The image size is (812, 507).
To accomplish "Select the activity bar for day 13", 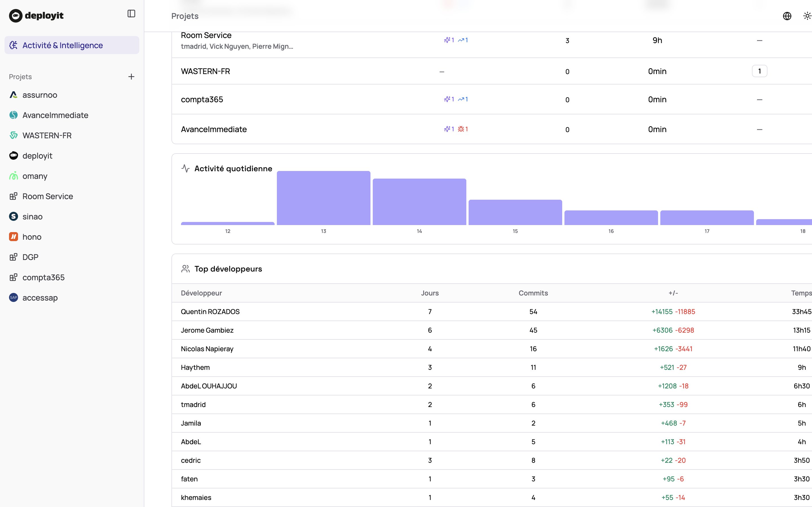I will coord(323,198).
